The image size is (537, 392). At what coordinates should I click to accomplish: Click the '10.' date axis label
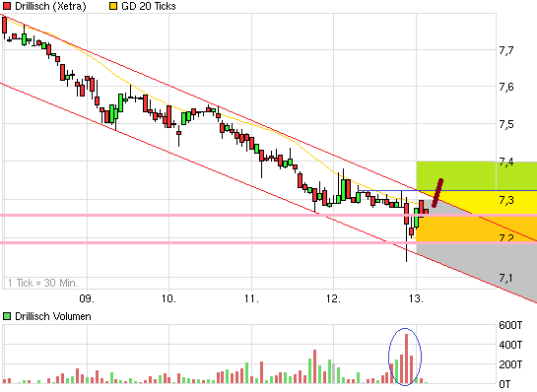pyautogui.click(x=168, y=298)
